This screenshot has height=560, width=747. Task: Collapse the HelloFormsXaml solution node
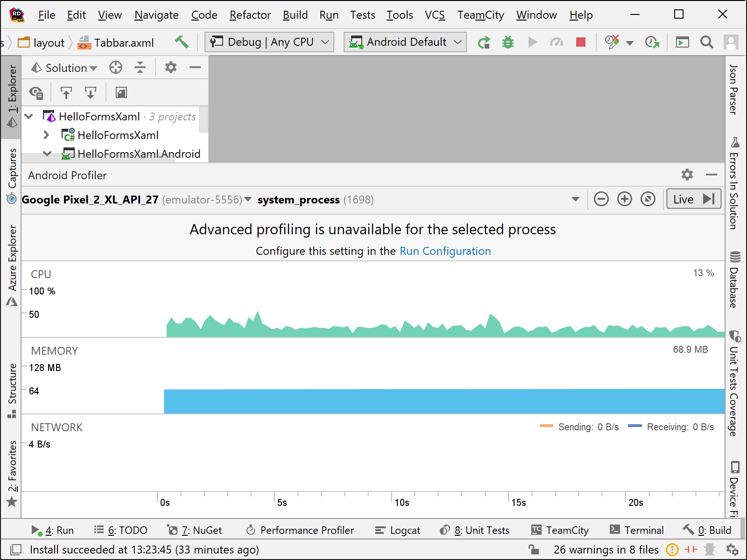coord(29,116)
